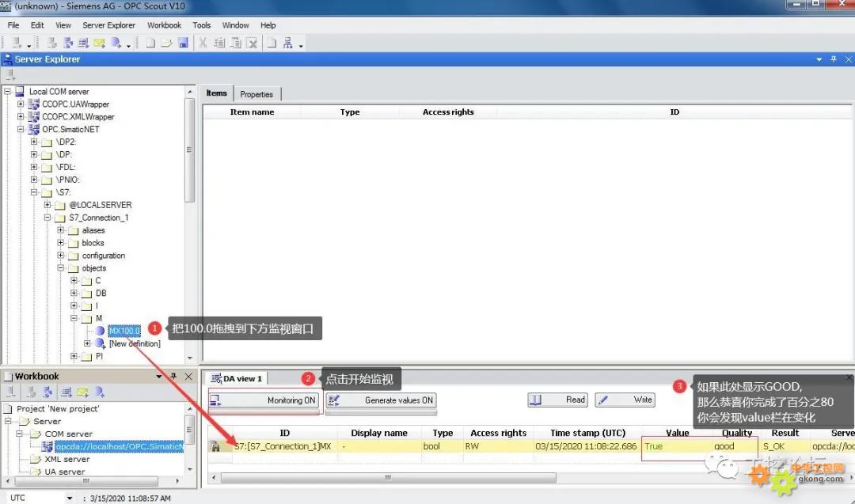Click table add-view icon in Workbook toolbar
The image size is (855, 504).
[66, 392]
